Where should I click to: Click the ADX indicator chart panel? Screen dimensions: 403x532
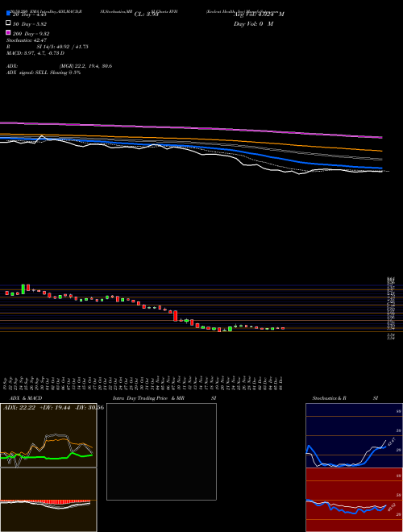tap(48, 435)
